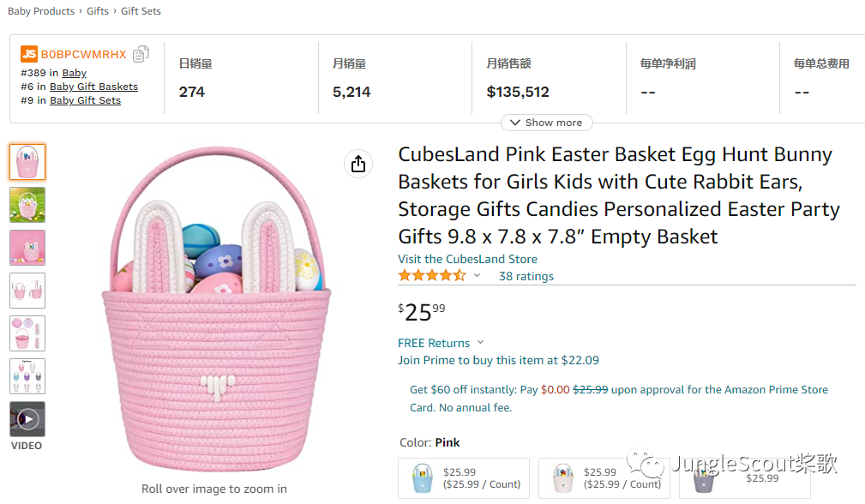
Task: Open the star ratings dropdown chevron
Action: (x=478, y=276)
